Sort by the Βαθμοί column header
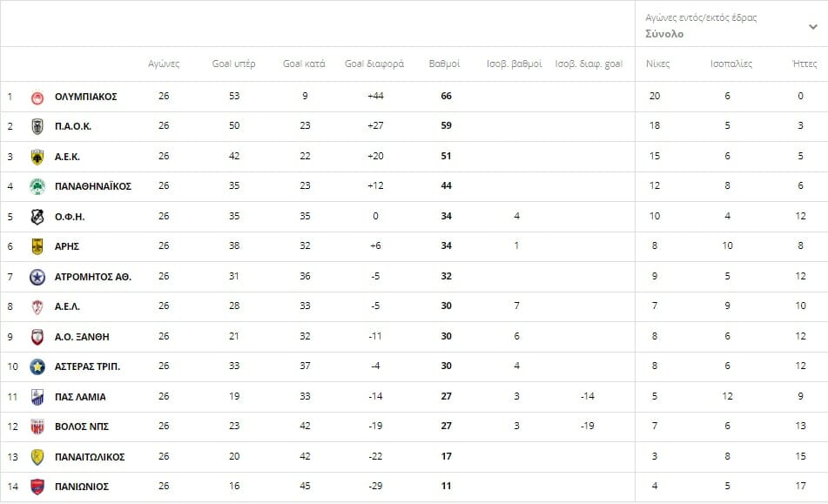This screenshot has height=504, width=828. click(445, 64)
